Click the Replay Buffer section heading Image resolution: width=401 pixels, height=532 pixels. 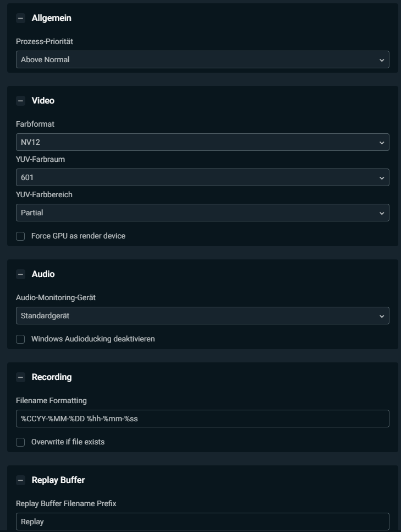point(58,480)
